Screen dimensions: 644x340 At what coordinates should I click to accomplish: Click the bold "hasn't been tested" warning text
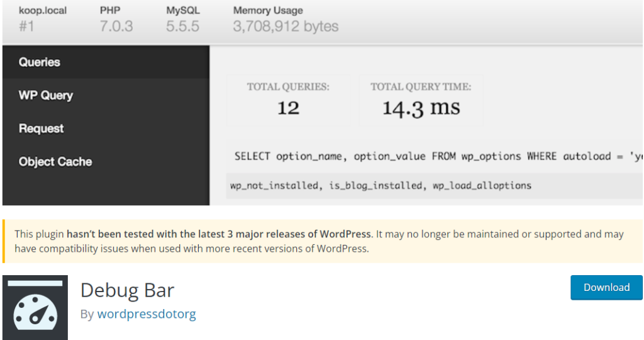point(219,234)
